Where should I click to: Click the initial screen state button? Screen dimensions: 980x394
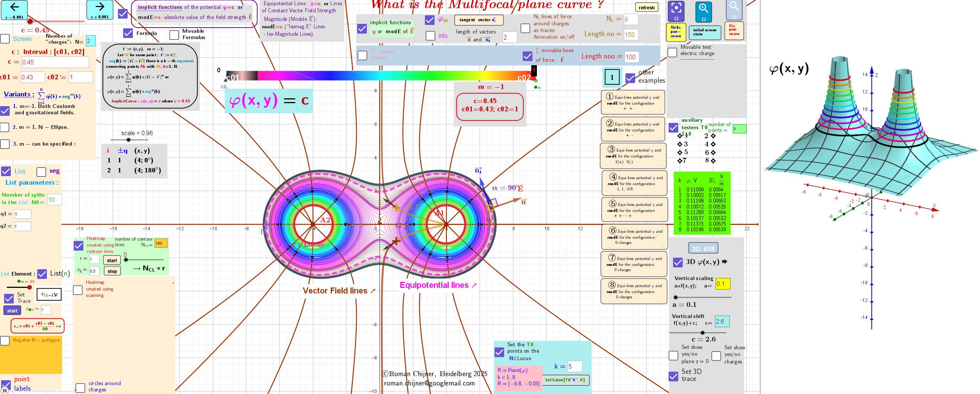(704, 32)
